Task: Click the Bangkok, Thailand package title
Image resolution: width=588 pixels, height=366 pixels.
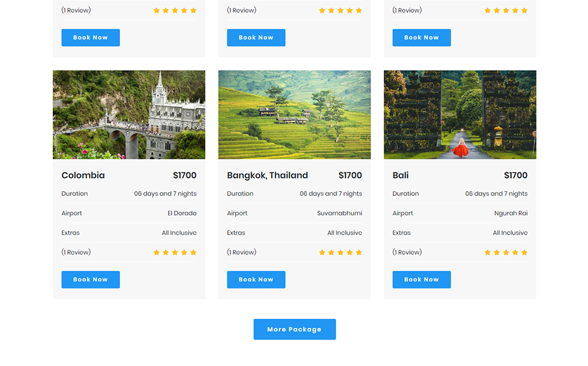Action: pyautogui.click(x=268, y=175)
